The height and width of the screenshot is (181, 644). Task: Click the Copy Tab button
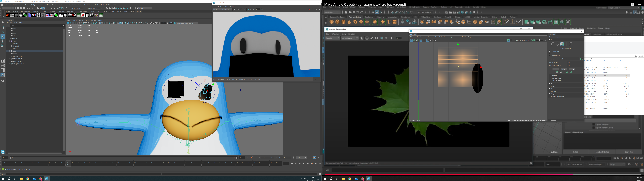629,152
